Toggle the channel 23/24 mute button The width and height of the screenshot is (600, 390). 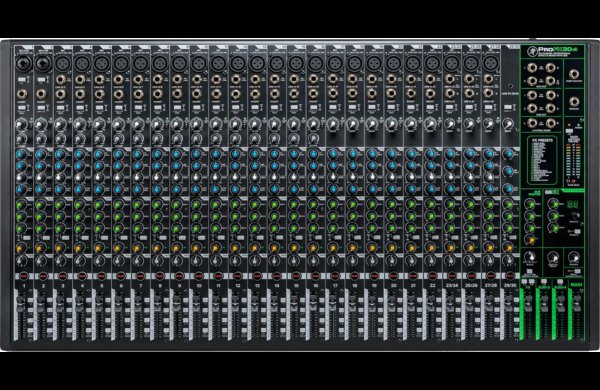pos(452,276)
